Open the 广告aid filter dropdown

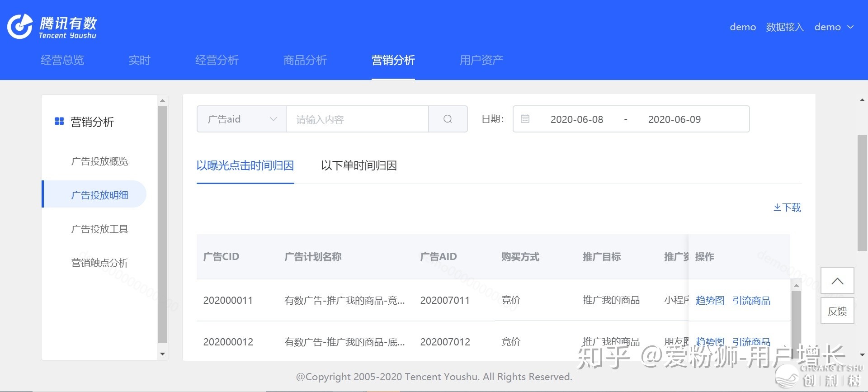click(x=241, y=119)
